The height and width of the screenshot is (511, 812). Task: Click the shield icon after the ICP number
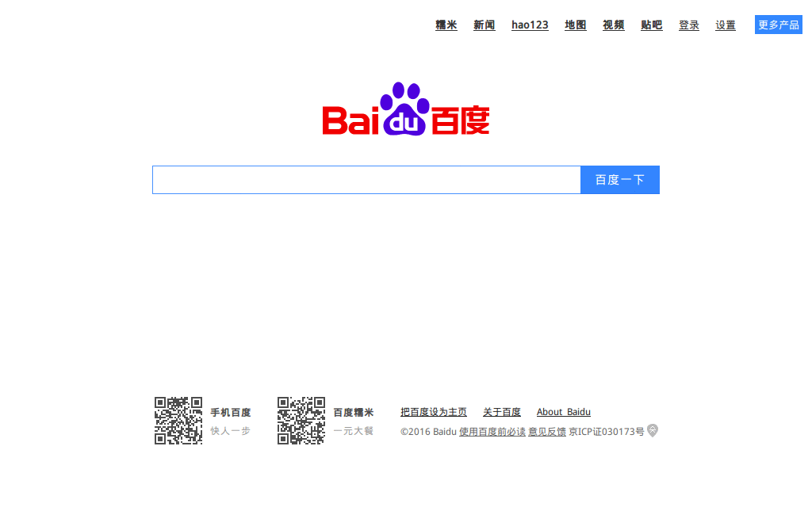(x=653, y=430)
